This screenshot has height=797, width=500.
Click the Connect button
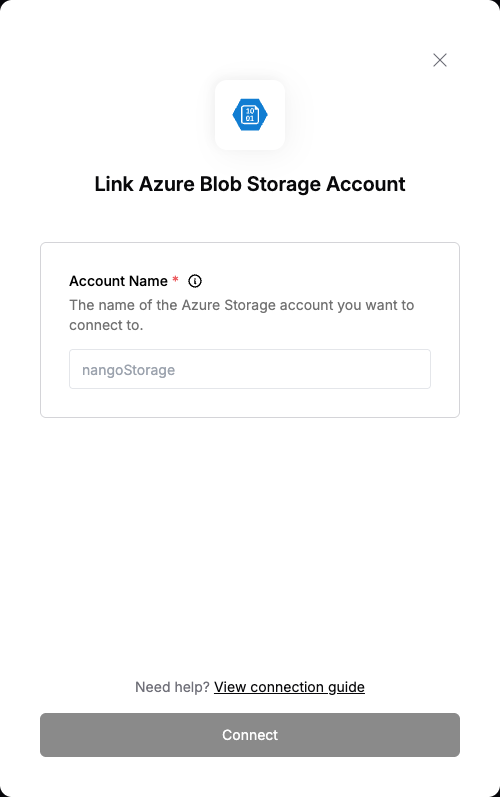pyautogui.click(x=250, y=735)
